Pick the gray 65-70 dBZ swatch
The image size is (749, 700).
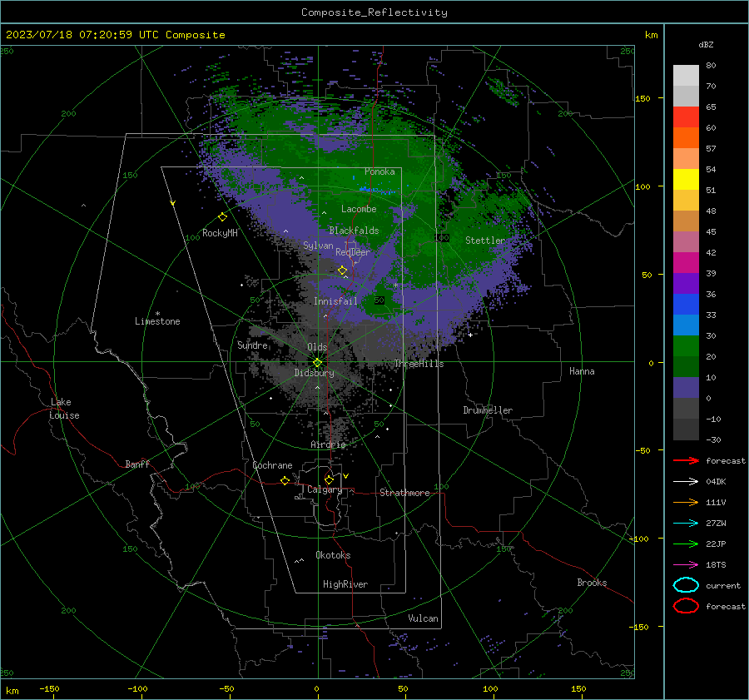[686, 96]
